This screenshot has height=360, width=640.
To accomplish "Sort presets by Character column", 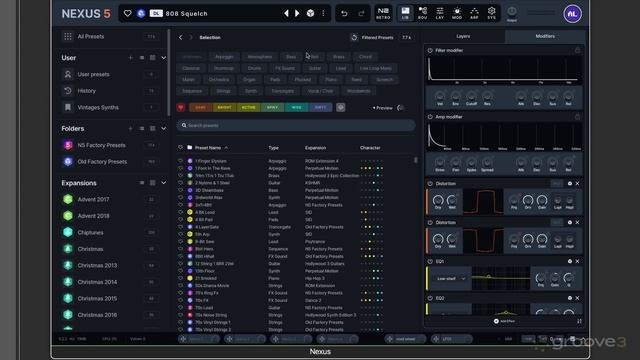I will (x=370, y=148).
